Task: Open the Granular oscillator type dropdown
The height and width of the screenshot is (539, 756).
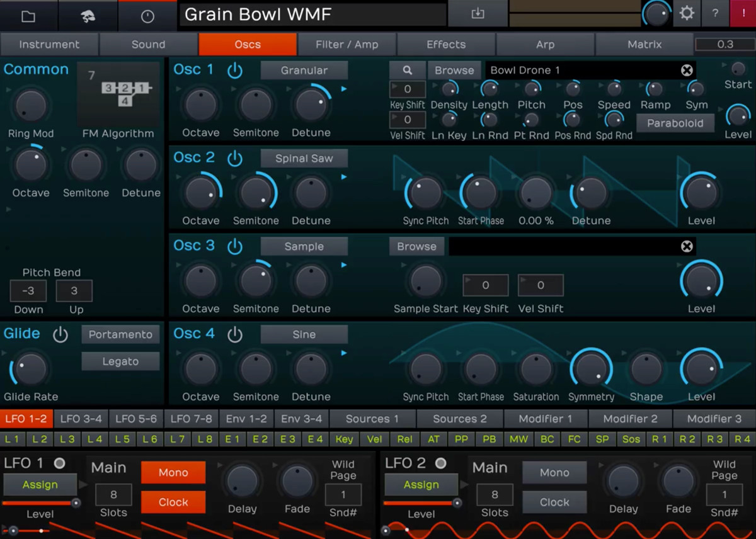Action: pyautogui.click(x=304, y=71)
